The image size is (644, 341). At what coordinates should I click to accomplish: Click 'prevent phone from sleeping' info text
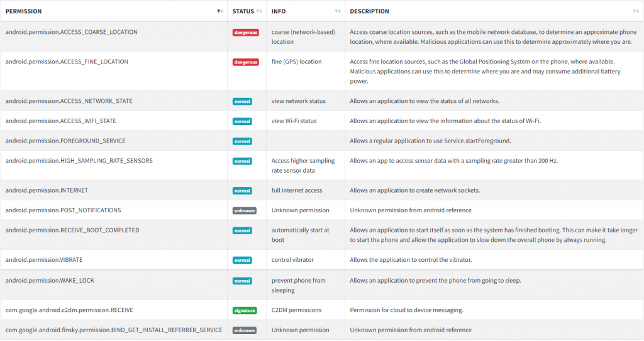tap(299, 285)
